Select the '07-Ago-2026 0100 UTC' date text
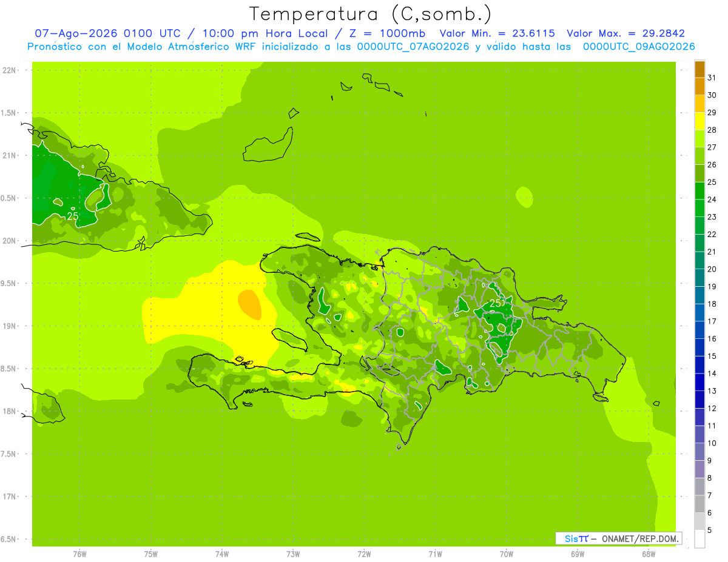 [x=107, y=34]
